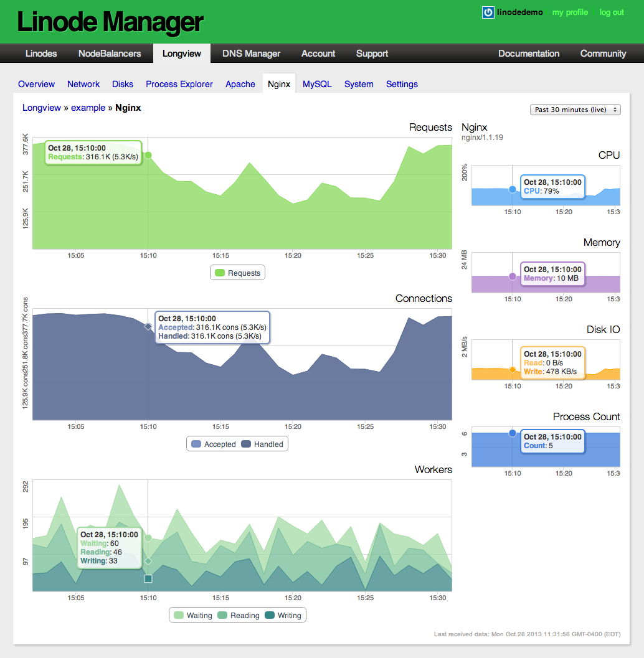644x658 pixels.
Task: Hide the Writing series in Workers legend
Action: point(283,615)
